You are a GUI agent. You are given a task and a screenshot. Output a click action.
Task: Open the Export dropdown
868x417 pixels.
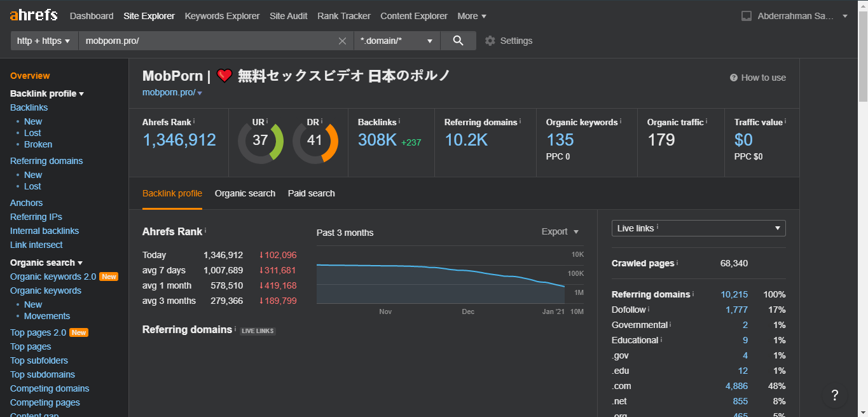pyautogui.click(x=560, y=231)
